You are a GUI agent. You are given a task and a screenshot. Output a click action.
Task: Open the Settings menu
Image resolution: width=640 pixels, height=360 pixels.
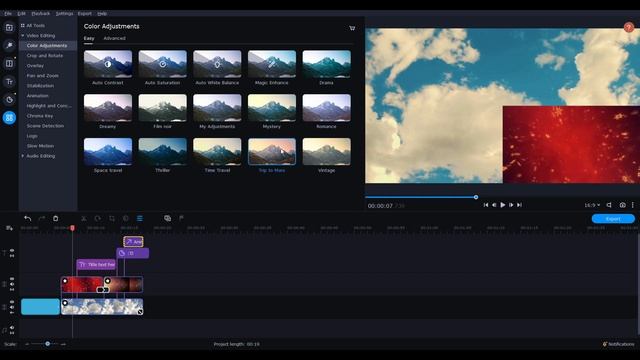(x=64, y=13)
